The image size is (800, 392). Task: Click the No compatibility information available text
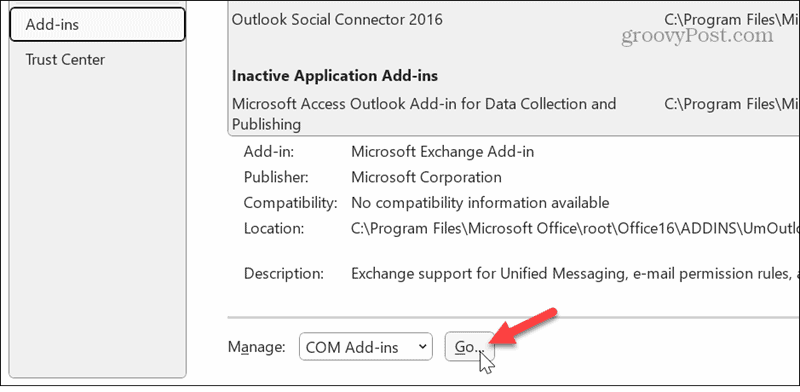point(480,203)
